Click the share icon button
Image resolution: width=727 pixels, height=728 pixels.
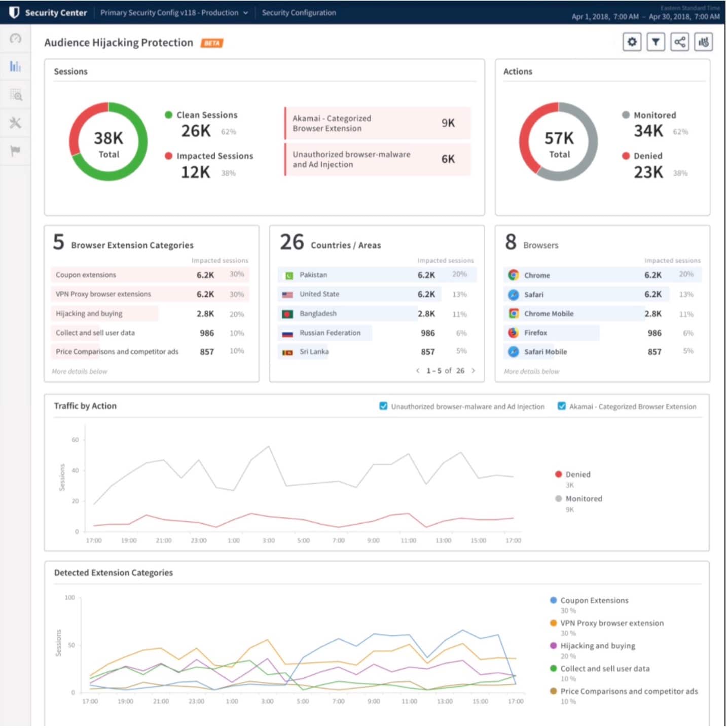(x=679, y=42)
